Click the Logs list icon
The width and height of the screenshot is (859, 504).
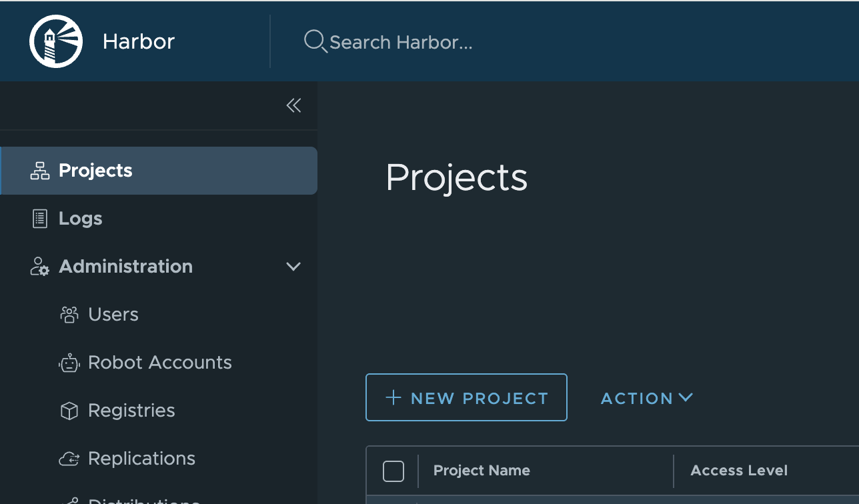[40, 219]
